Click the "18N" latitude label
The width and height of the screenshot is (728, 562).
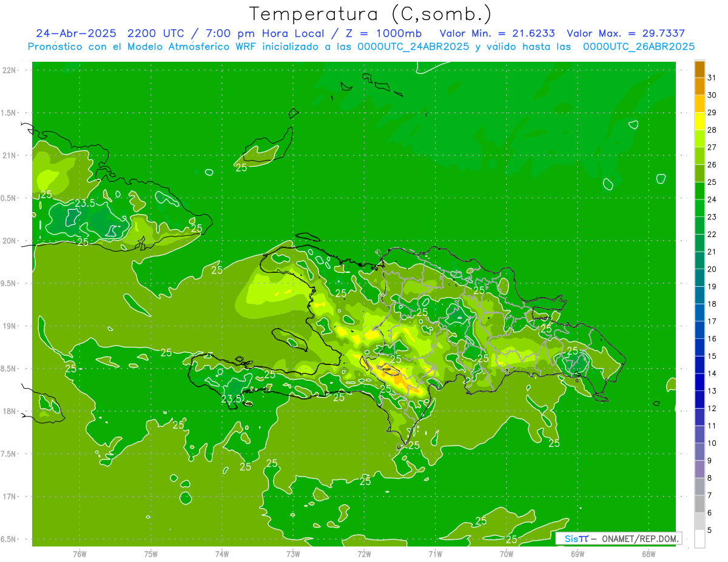tap(10, 412)
